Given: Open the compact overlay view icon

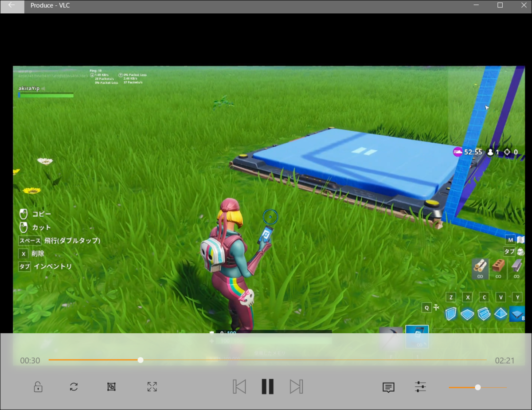Looking at the screenshot, I should click(111, 387).
